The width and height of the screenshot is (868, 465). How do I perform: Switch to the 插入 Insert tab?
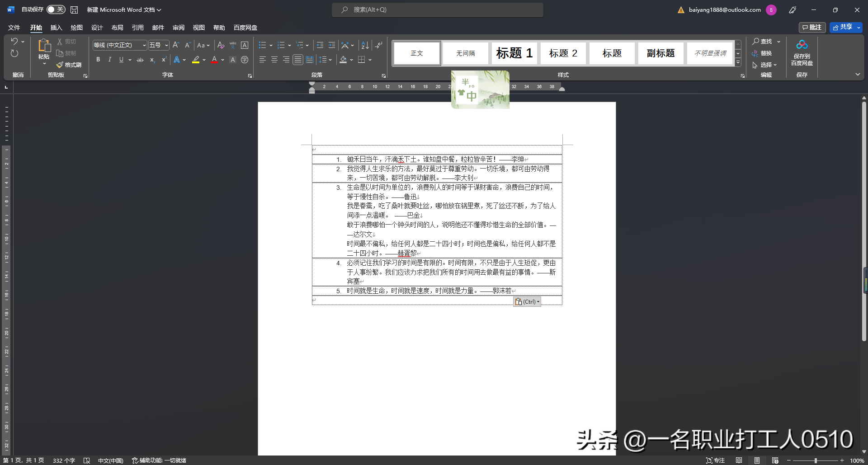pyautogui.click(x=56, y=28)
